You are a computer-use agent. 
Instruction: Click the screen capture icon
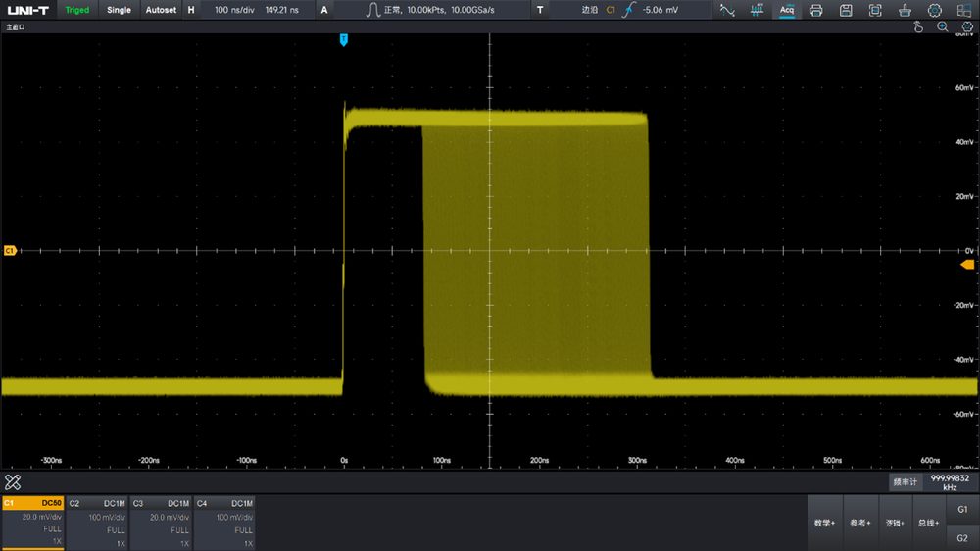(875, 10)
